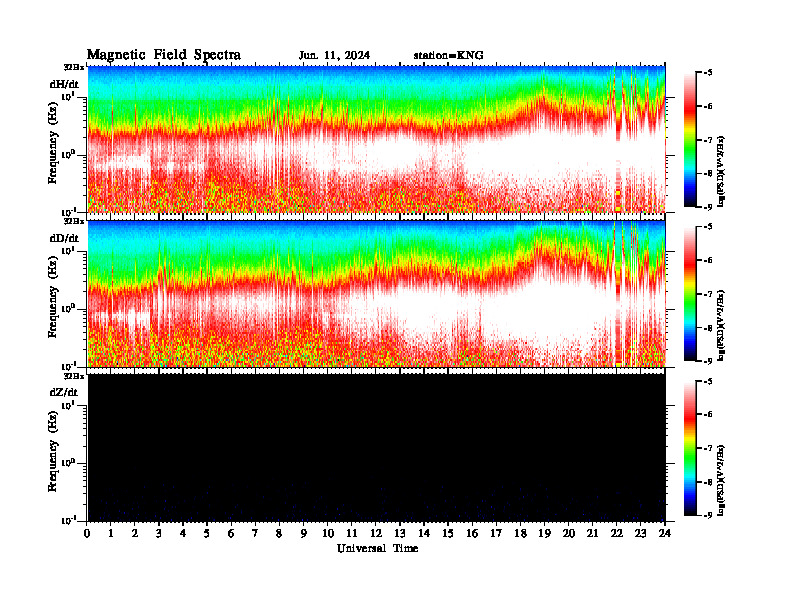Image resolution: width=792 pixels, height=612 pixels.
Task: Click hour 4 tick label on time axis
Action: click(x=183, y=534)
